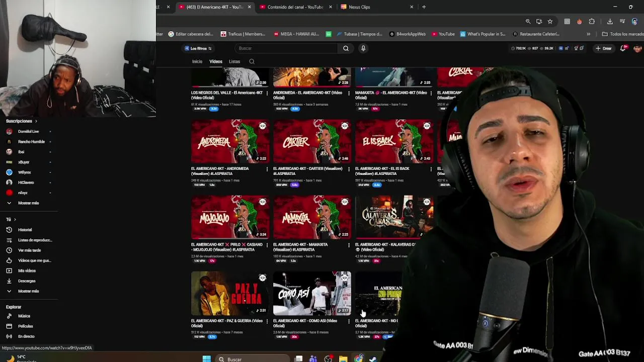Open What's Popular bookmark
This screenshot has width=644, height=362.
482,34
